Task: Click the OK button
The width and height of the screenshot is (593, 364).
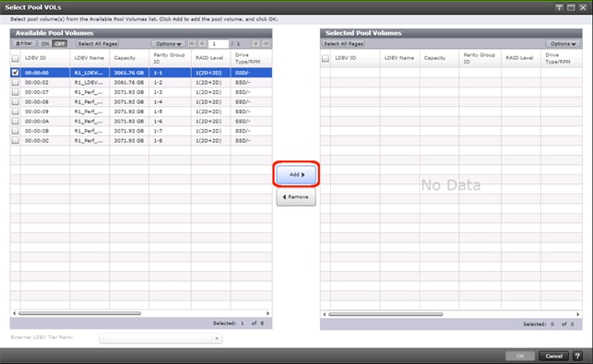Action: 520,356
